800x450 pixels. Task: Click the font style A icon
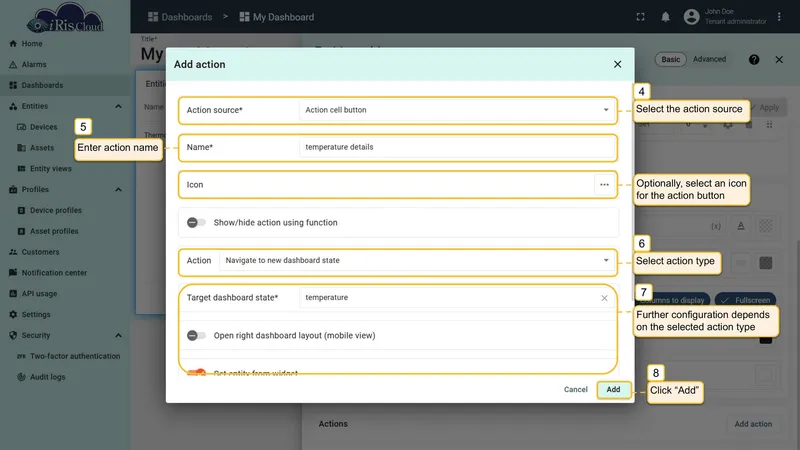(x=741, y=226)
